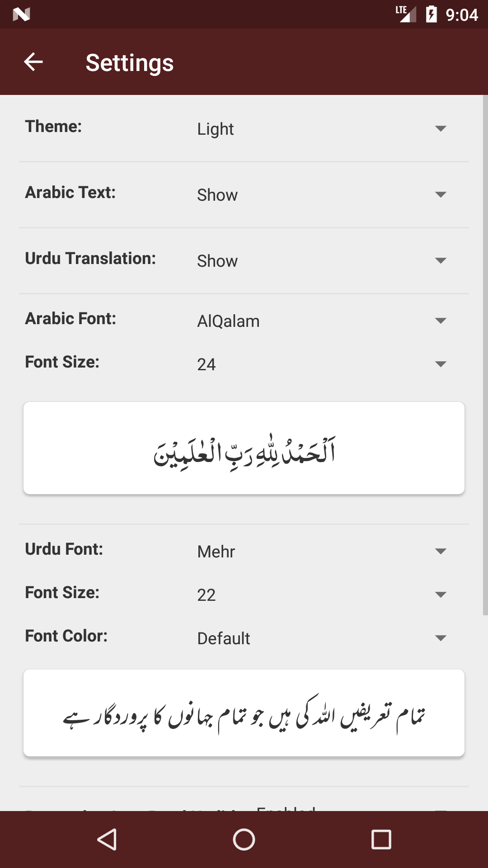This screenshot has height=868, width=488.
Task: Open recent apps with square button
Action: pyautogui.click(x=381, y=840)
